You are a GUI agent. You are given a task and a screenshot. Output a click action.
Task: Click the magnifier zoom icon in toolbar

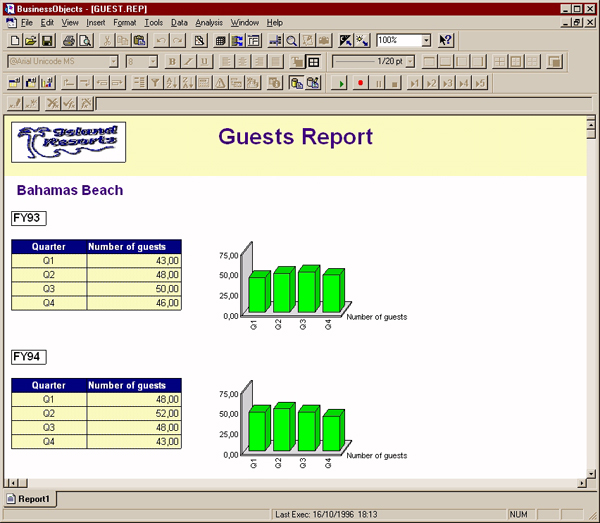tap(292, 40)
